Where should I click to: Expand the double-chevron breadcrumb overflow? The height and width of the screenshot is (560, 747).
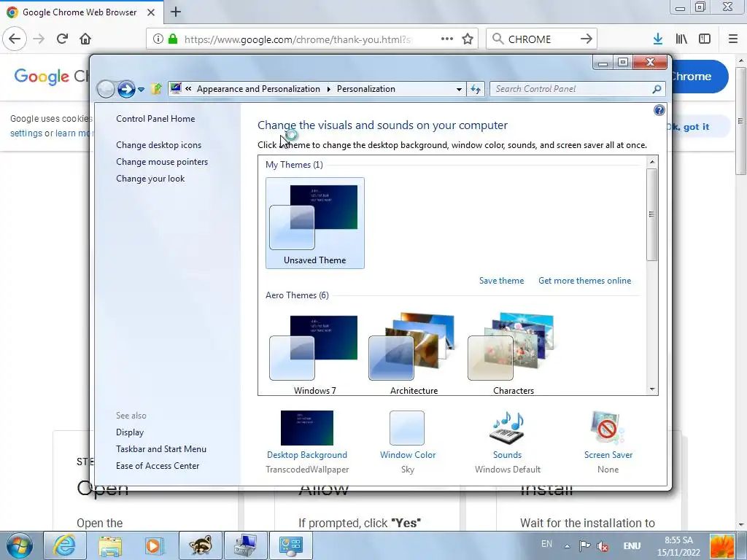(x=189, y=88)
